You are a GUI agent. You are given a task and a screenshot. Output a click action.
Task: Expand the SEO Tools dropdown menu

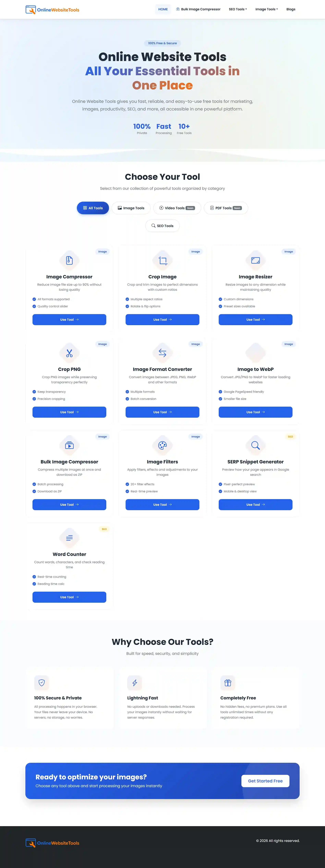238,9
